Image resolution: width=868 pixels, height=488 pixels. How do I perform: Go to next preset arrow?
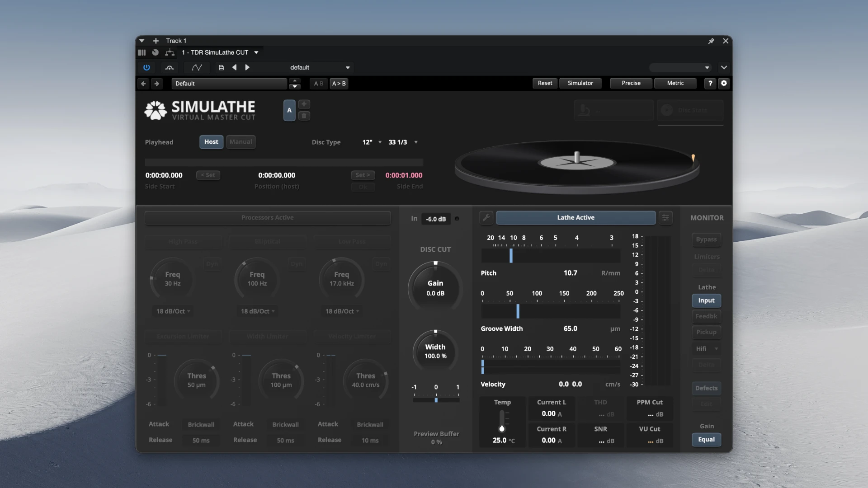click(x=247, y=67)
